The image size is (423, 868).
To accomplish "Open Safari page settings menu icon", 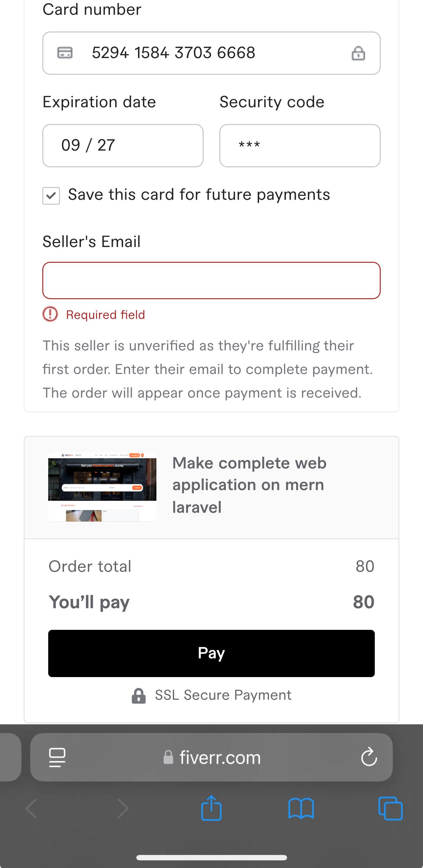I will pyautogui.click(x=57, y=757).
